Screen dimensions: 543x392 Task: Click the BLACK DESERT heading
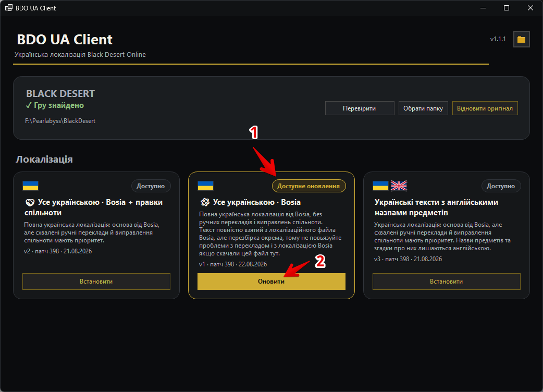60,93
